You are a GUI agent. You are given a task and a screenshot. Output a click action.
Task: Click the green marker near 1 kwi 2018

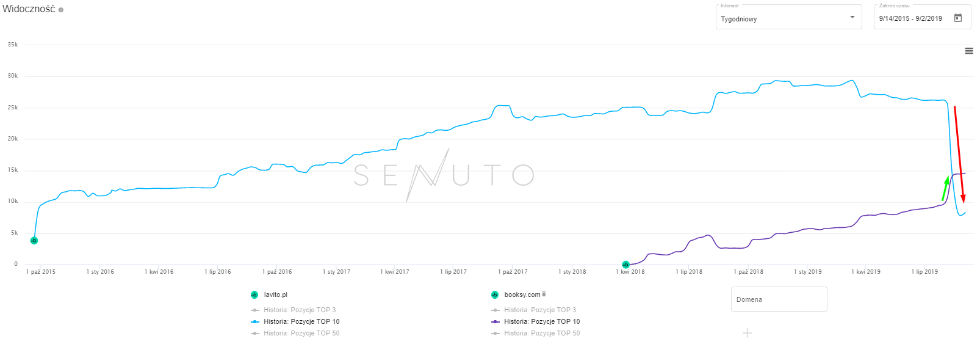point(625,265)
